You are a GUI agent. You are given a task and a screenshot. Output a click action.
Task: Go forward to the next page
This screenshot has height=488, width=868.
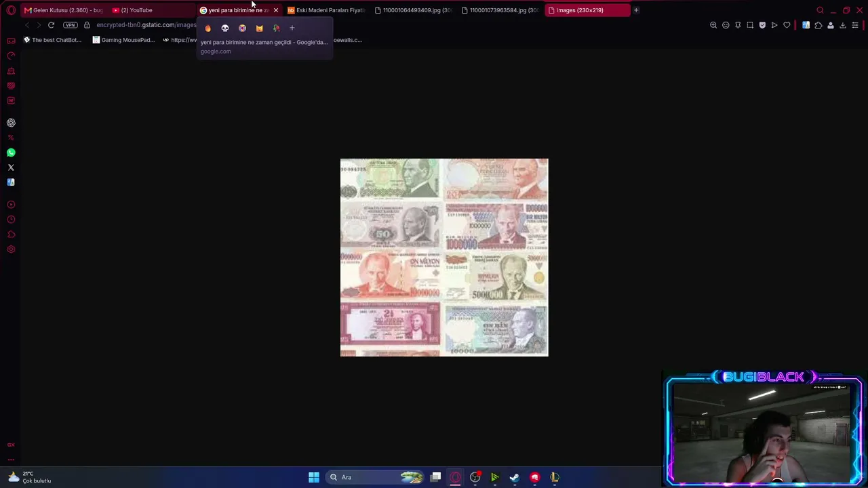click(39, 25)
